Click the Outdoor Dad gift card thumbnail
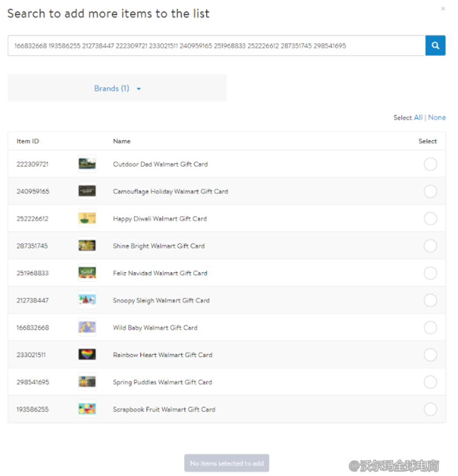458x476 pixels. coord(87,164)
